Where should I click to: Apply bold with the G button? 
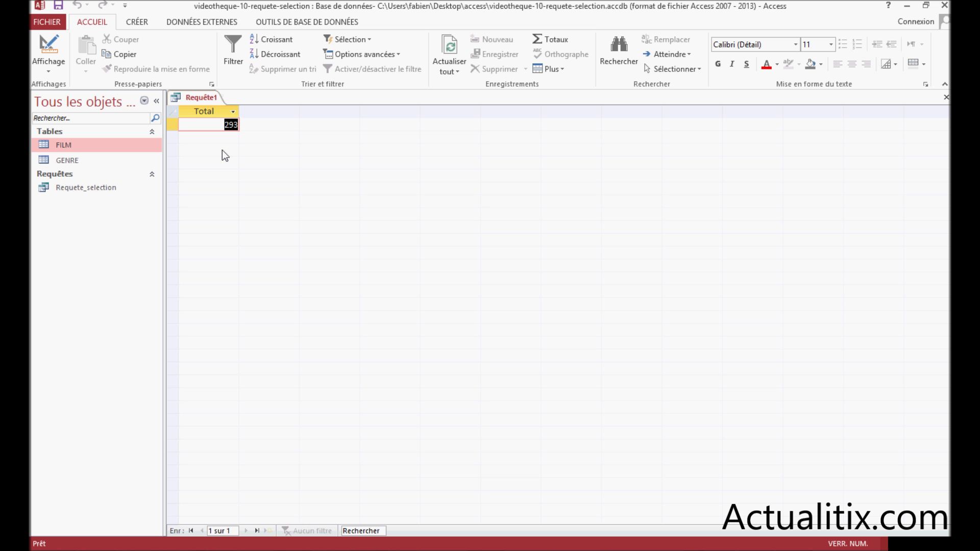coord(718,64)
